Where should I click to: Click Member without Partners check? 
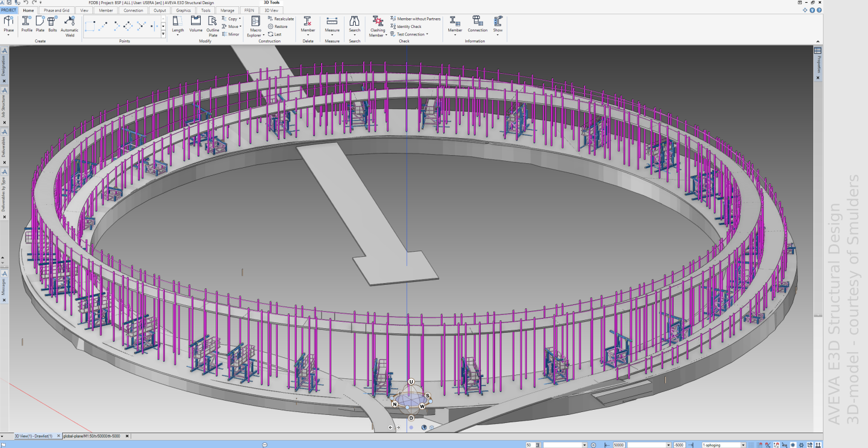click(416, 19)
